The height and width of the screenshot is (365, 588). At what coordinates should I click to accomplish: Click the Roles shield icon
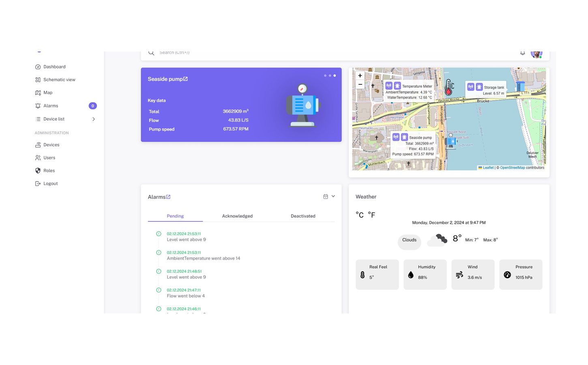point(38,170)
